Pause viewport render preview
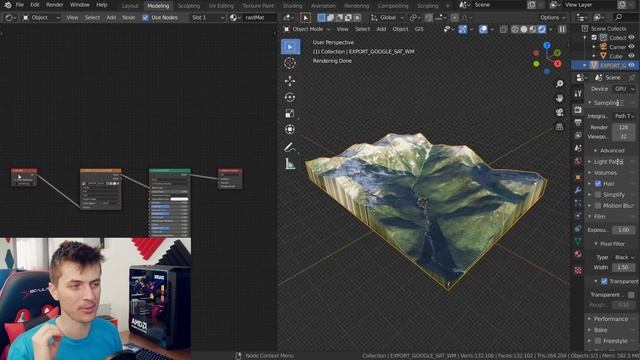Image resolution: width=640 pixels, height=360 pixels. [x=562, y=29]
